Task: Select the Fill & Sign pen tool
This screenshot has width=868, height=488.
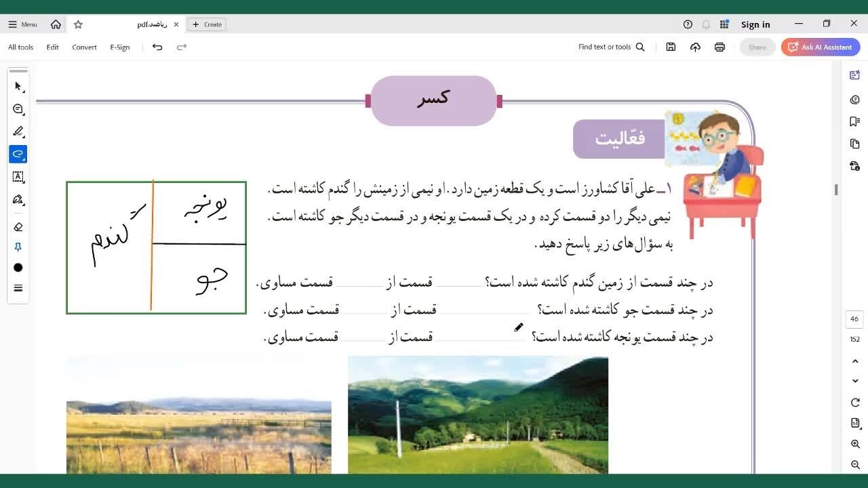Action: [18, 200]
